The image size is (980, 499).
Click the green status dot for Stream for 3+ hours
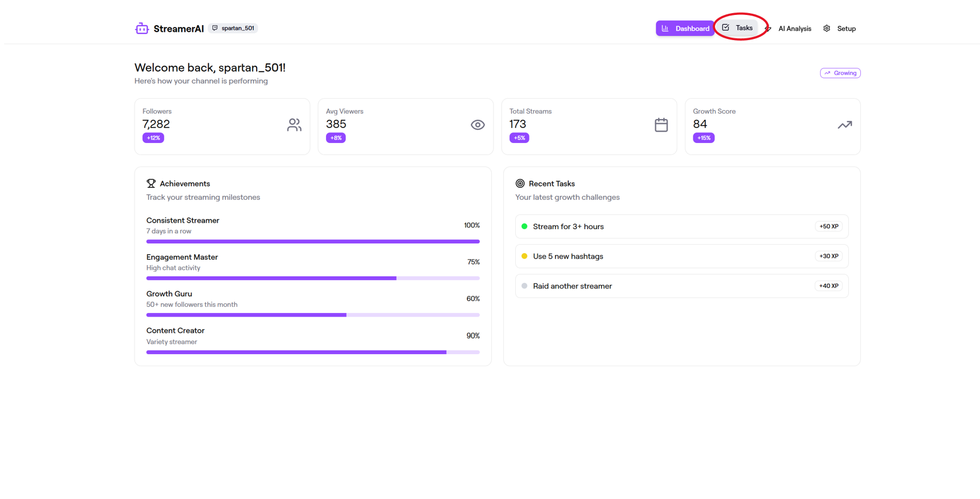525,226
